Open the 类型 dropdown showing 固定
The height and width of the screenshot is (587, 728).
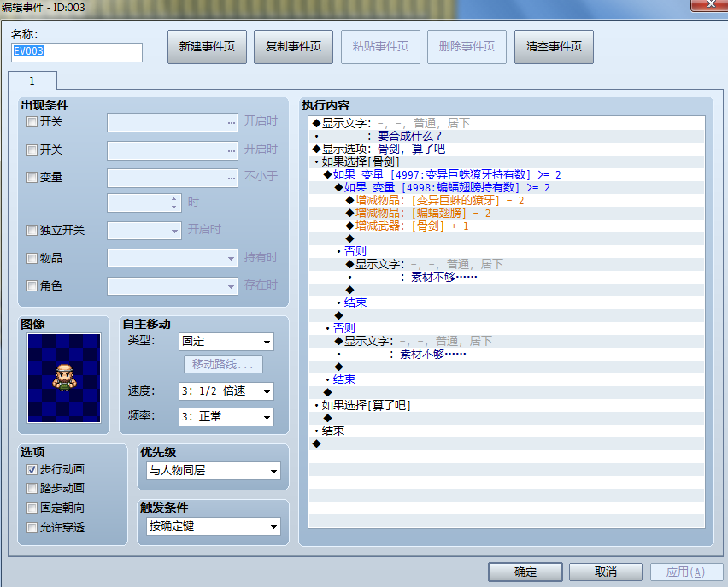click(226, 342)
